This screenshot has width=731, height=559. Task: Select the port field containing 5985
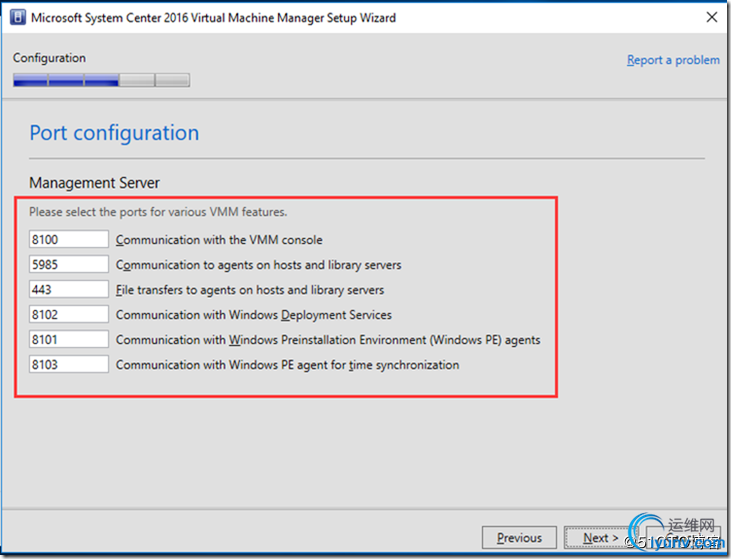click(68, 265)
